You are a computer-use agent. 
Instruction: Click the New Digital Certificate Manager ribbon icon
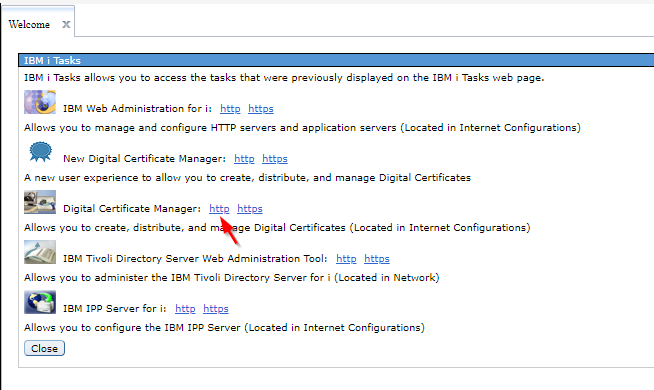point(40,152)
